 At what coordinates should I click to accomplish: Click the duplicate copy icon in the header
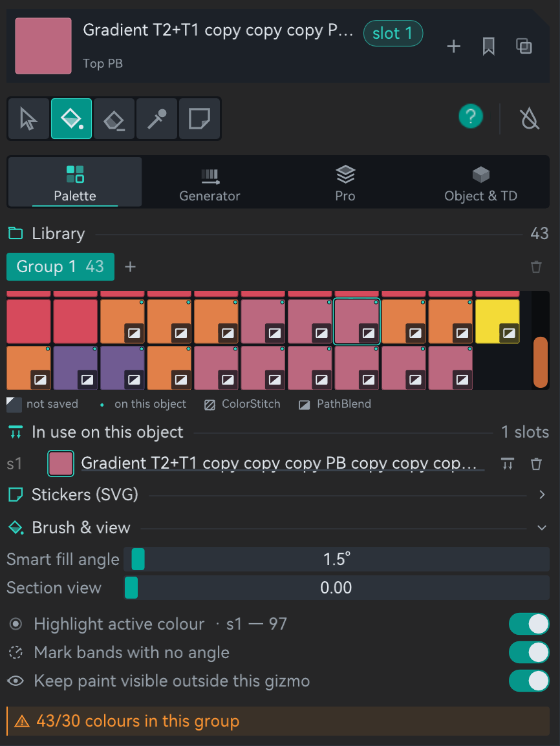[x=524, y=46]
